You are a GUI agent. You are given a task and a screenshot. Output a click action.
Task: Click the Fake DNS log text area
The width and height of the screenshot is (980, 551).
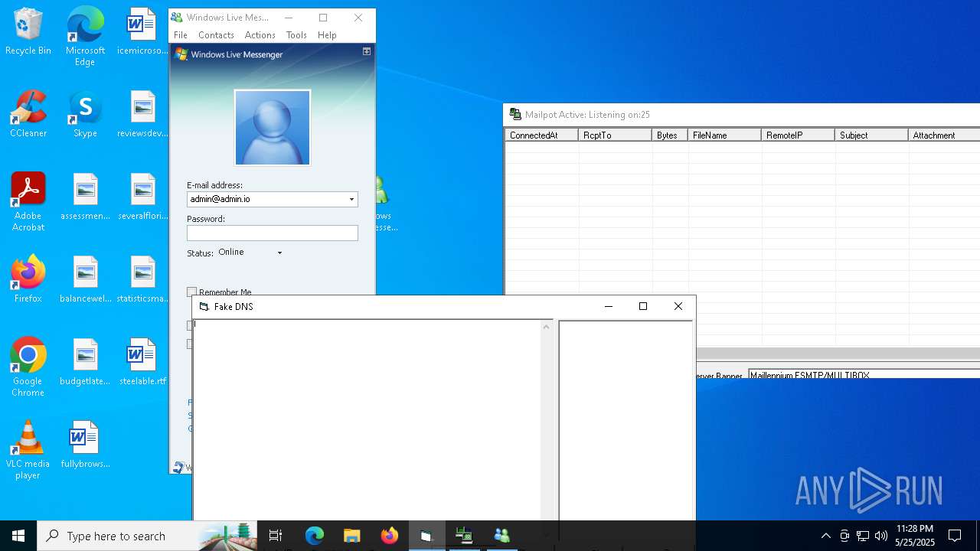(x=367, y=421)
